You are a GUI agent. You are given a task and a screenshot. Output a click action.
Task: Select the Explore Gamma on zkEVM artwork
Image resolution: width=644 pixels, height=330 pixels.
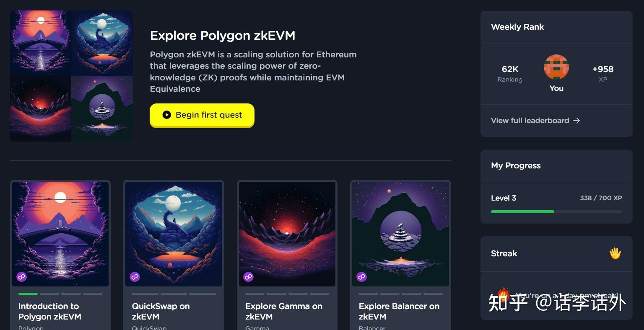click(287, 234)
